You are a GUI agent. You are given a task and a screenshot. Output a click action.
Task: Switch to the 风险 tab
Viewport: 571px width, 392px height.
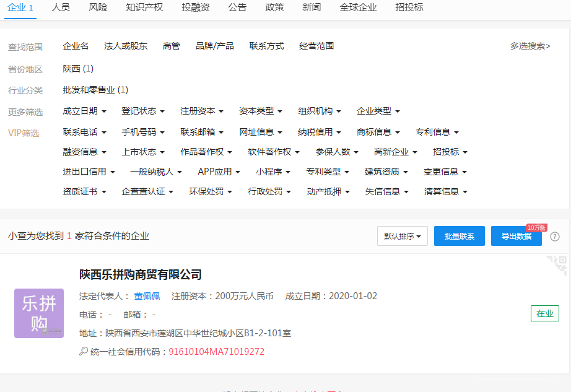98,7
